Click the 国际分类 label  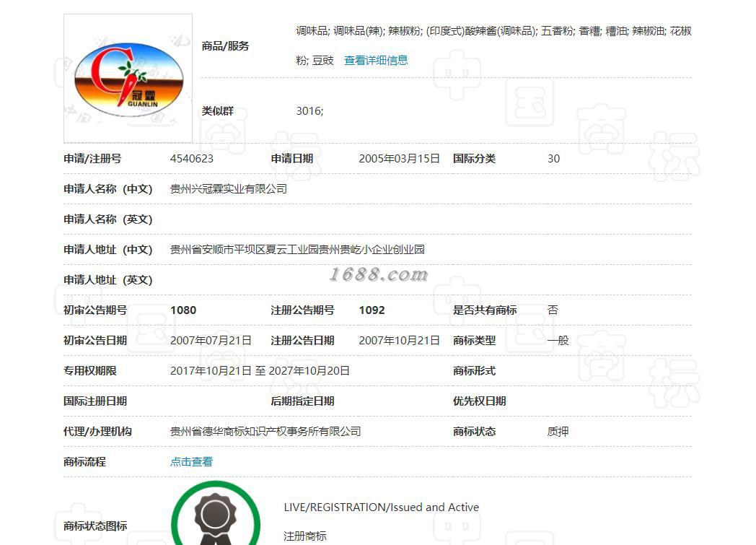[474, 159]
